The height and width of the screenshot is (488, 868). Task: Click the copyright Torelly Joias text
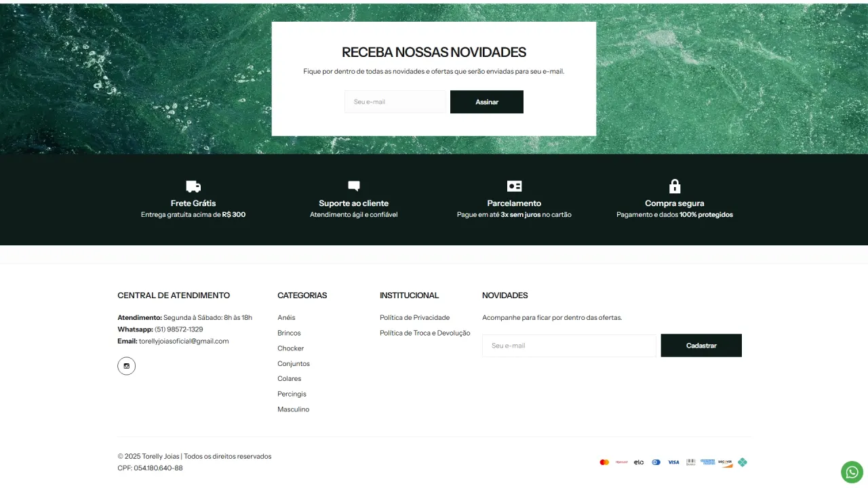pos(195,456)
